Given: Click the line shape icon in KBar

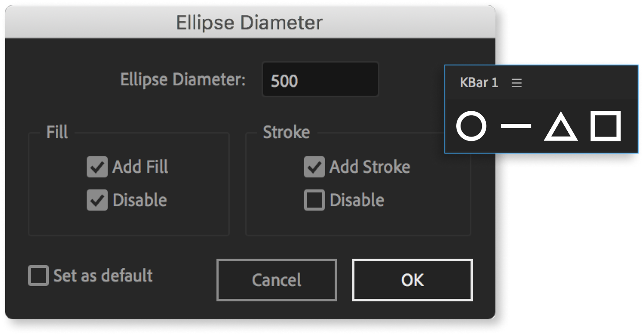Looking at the screenshot, I should click(x=516, y=126).
